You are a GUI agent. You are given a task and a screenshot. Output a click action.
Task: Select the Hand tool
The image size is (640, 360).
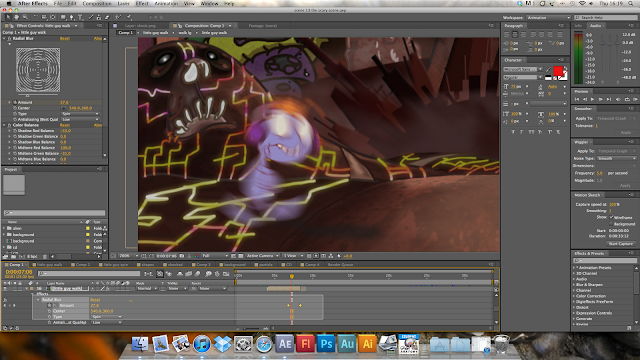pyautogui.click(x=16, y=17)
